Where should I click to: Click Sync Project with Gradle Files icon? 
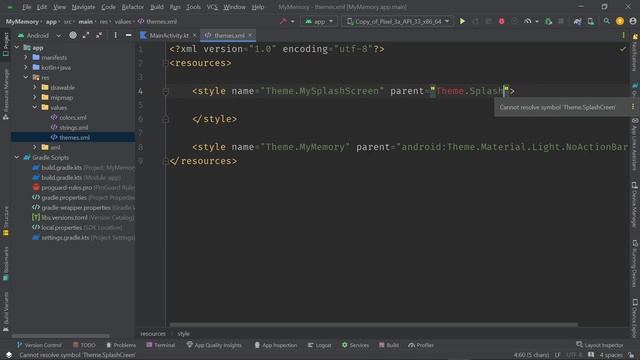click(x=577, y=21)
